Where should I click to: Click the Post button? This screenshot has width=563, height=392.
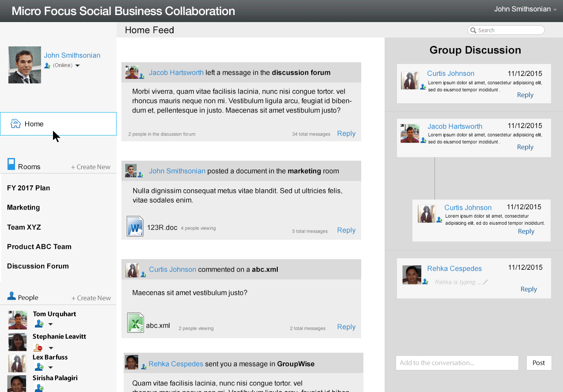coord(539,363)
